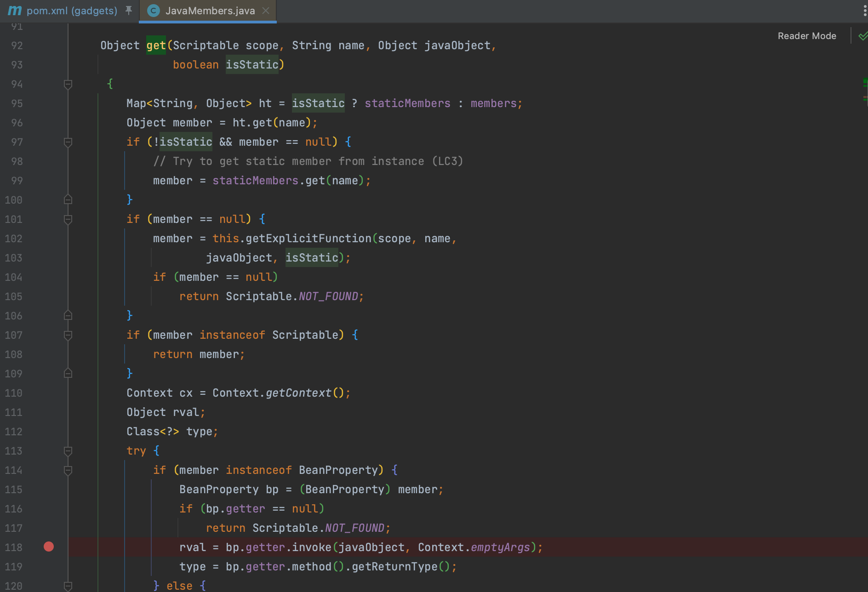Click emptyArgs on line 118
The height and width of the screenshot is (592, 868).
click(500, 547)
